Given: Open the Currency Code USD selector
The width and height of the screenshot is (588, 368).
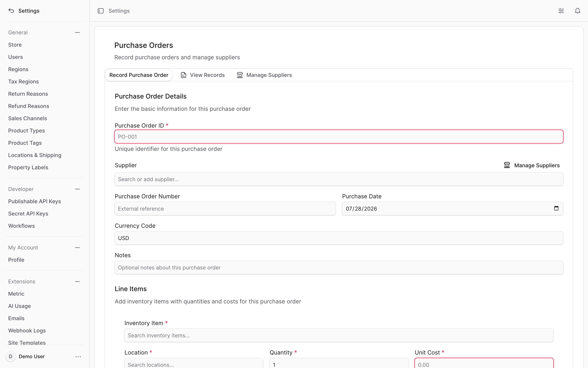Looking at the screenshot, I should [x=339, y=238].
